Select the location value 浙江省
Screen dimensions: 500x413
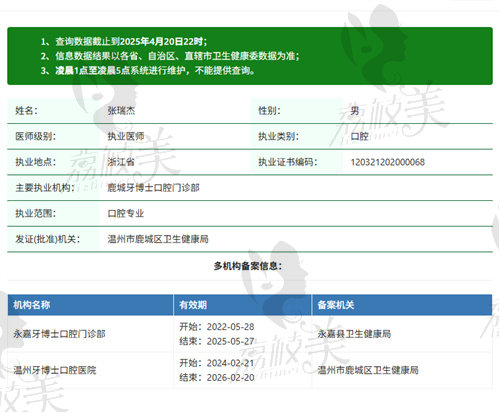(x=121, y=162)
